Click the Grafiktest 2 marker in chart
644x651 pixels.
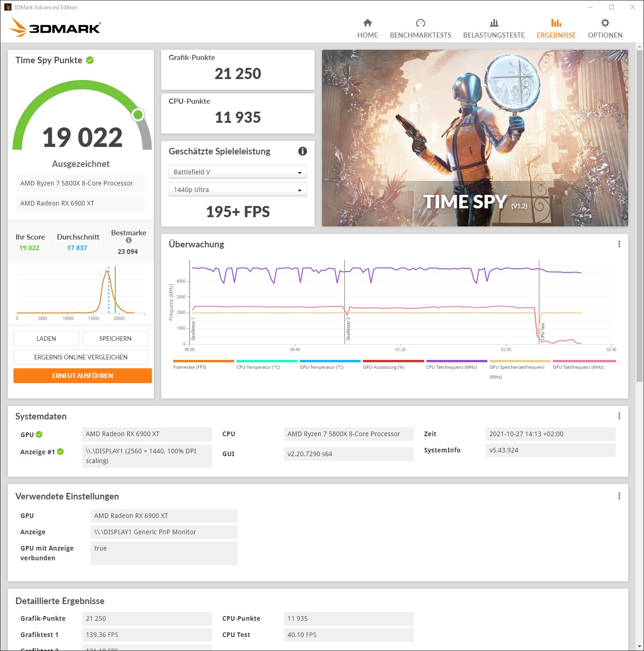click(x=348, y=329)
